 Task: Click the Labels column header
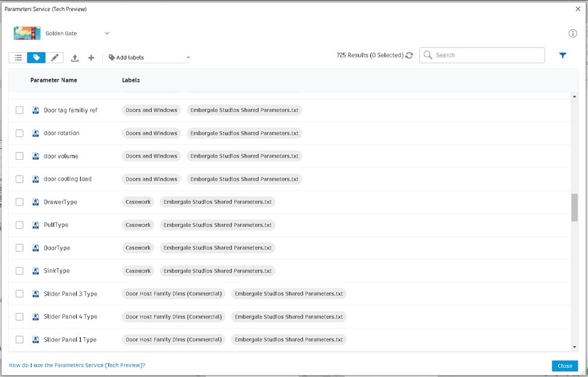pos(131,80)
